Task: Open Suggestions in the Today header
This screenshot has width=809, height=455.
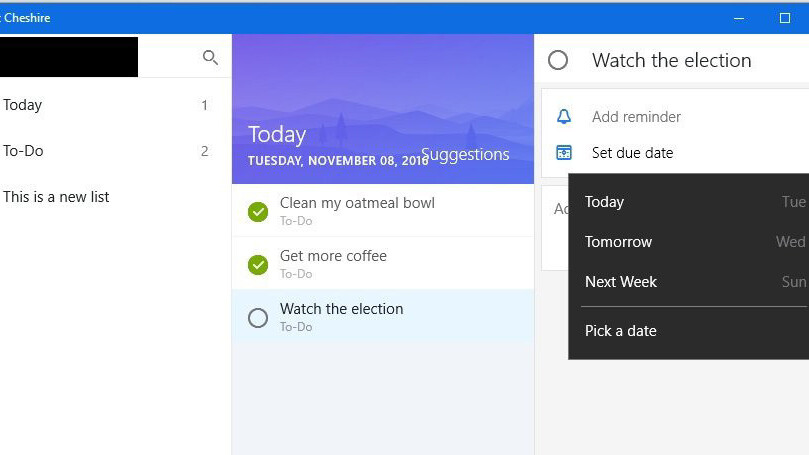Action: [465, 155]
